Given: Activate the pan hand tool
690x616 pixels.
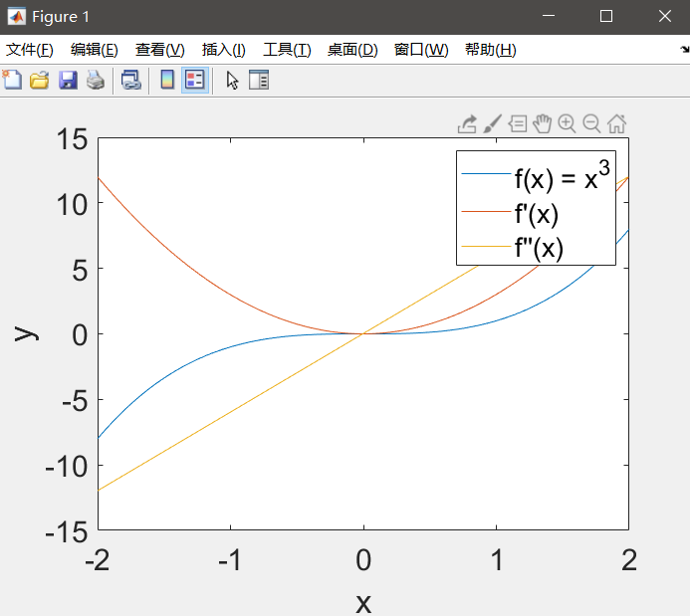Looking at the screenshot, I should click(543, 123).
